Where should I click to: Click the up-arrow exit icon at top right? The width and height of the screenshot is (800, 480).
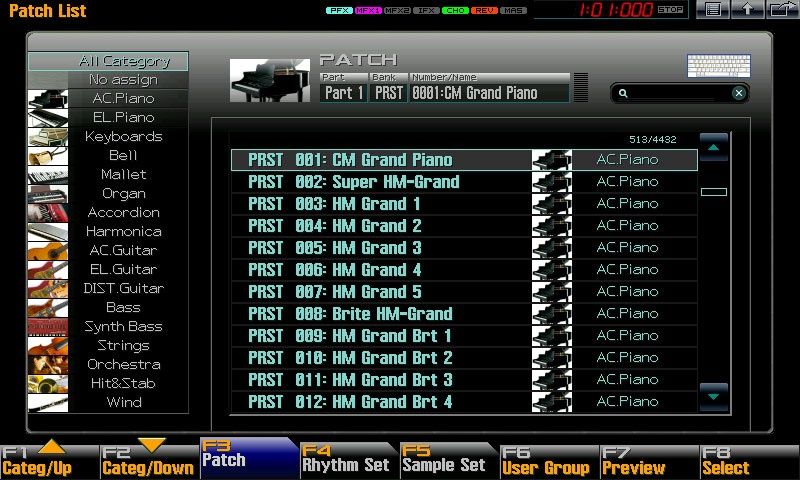click(747, 9)
